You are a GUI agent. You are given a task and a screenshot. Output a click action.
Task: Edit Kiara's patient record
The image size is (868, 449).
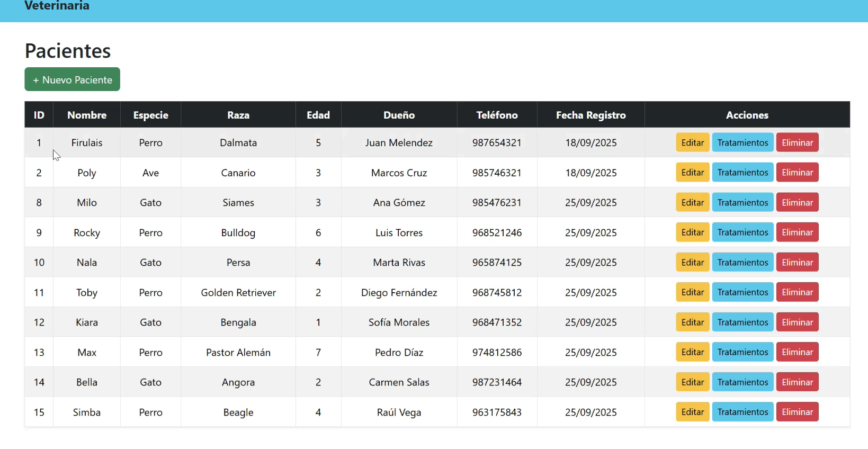coord(692,322)
